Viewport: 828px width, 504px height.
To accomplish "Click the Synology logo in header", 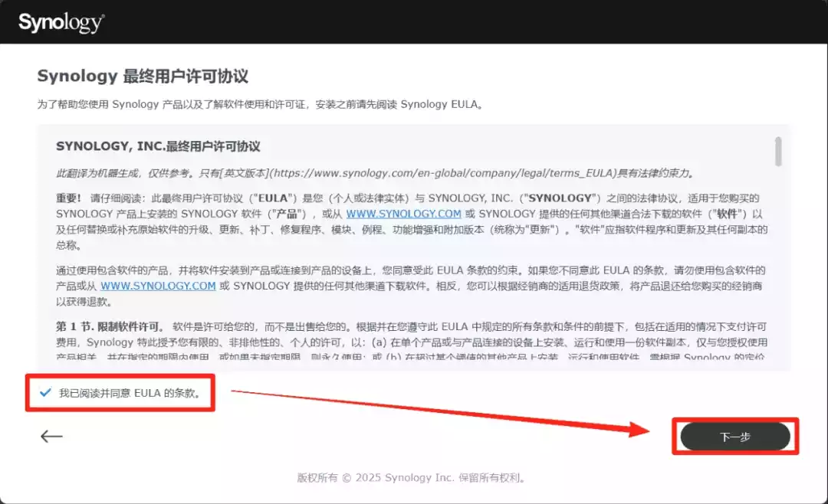I will click(x=61, y=22).
